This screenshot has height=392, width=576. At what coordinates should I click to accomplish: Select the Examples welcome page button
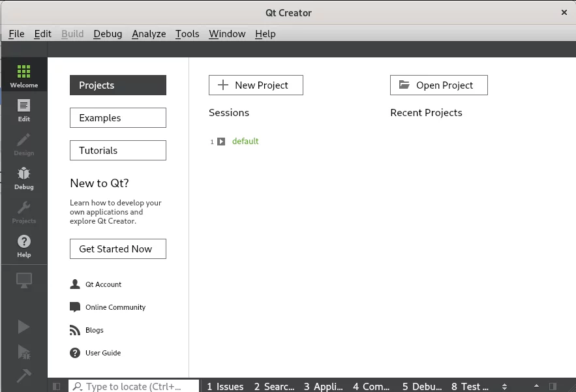[118, 118]
